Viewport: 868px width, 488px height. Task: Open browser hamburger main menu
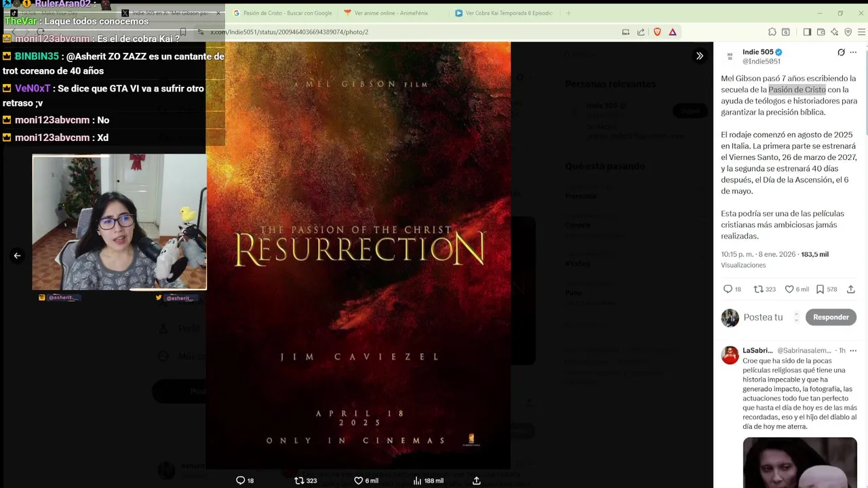pos(861,32)
